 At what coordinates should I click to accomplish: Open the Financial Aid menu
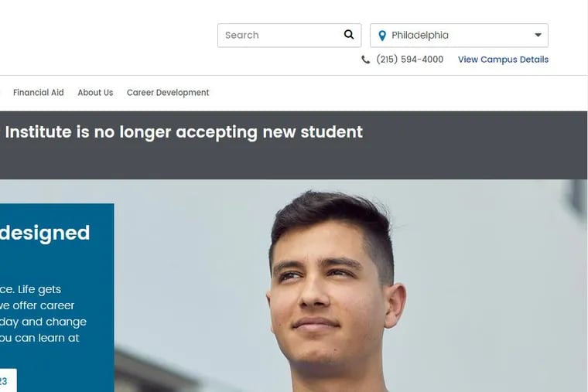point(38,93)
